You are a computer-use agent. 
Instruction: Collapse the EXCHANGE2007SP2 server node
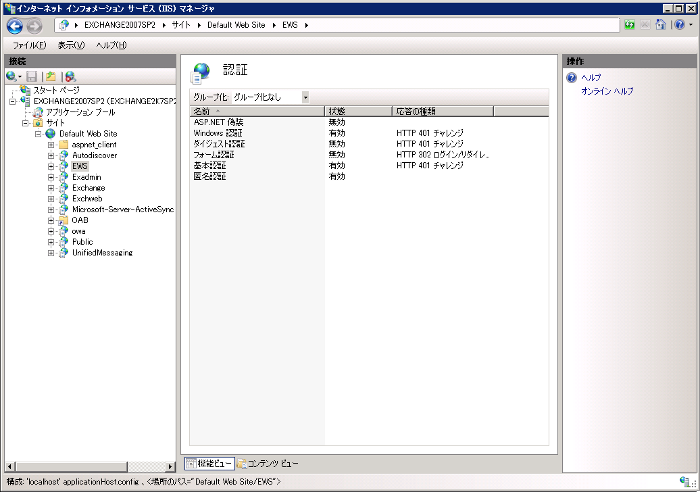pos(12,101)
